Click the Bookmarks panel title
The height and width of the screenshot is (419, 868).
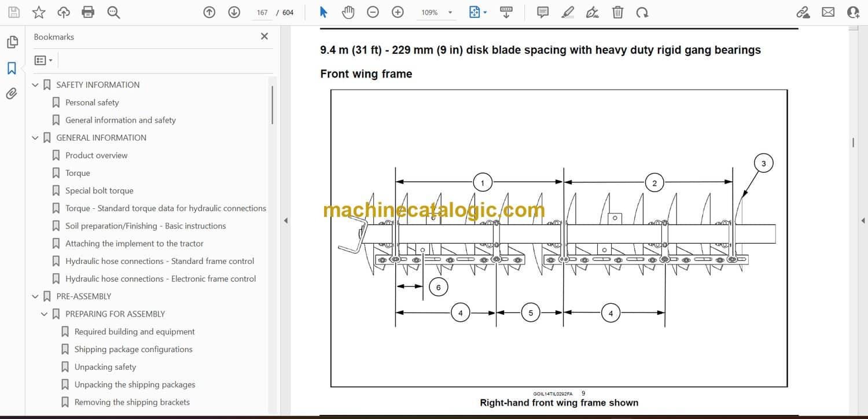click(x=54, y=37)
